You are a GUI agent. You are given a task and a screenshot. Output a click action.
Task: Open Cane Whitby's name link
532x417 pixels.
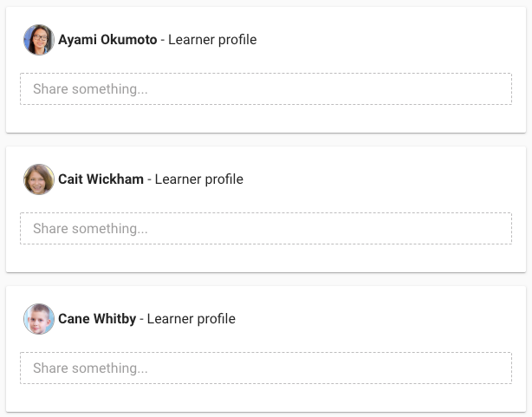[97, 319]
